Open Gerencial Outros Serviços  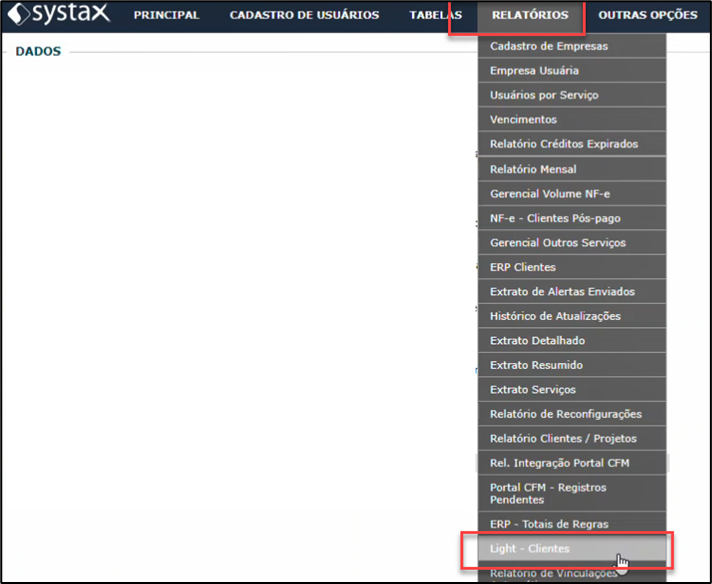tap(572, 243)
